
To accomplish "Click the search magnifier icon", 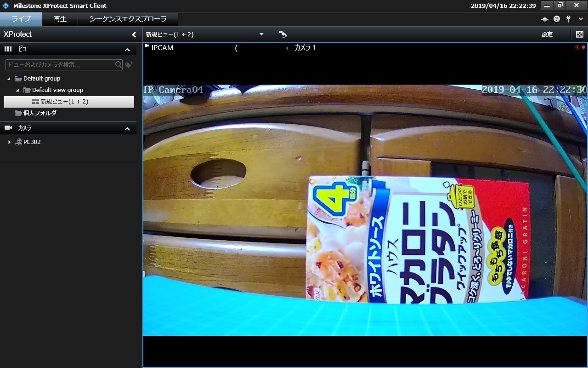I will click(119, 65).
